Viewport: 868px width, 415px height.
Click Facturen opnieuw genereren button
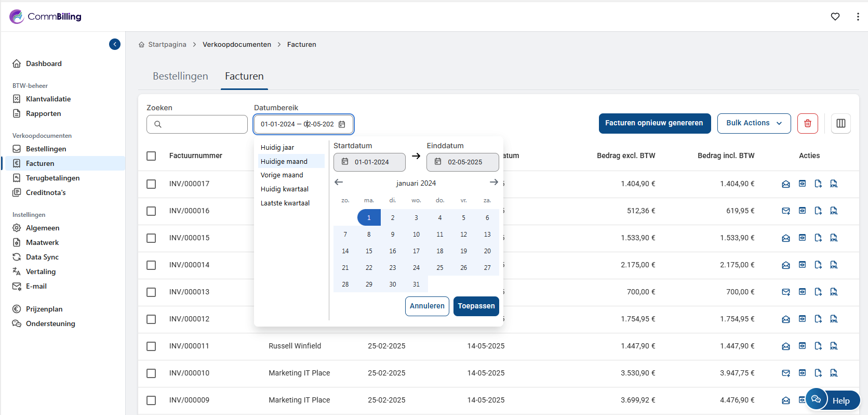[654, 123]
